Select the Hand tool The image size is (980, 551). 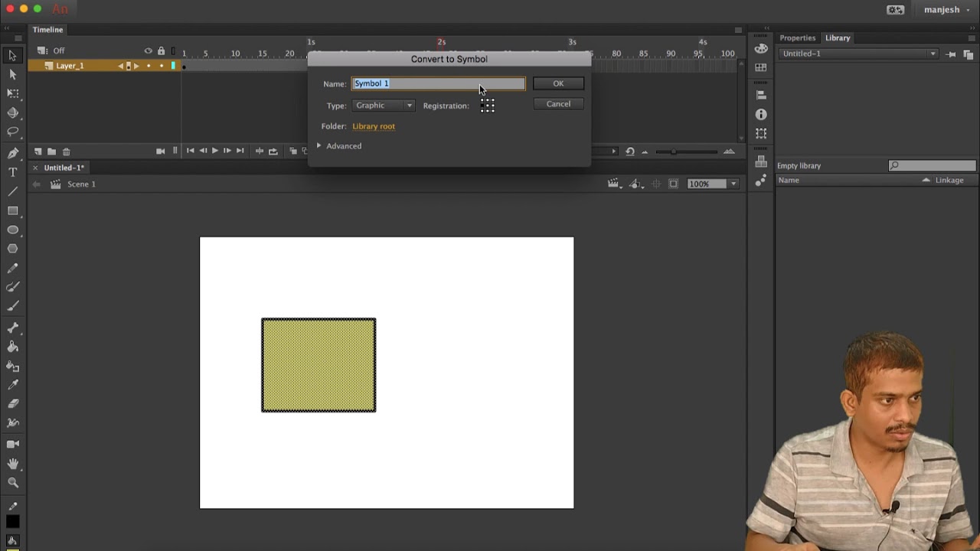coord(13,464)
